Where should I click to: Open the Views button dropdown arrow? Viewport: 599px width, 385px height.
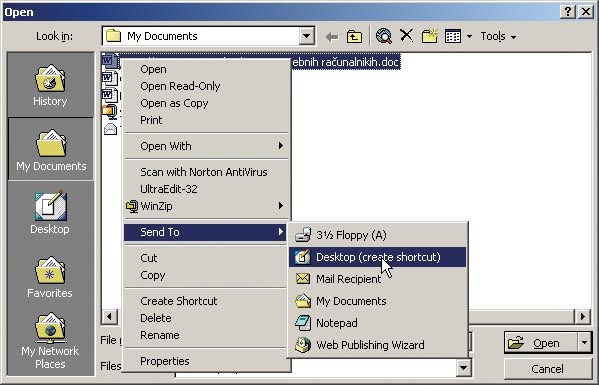(469, 37)
